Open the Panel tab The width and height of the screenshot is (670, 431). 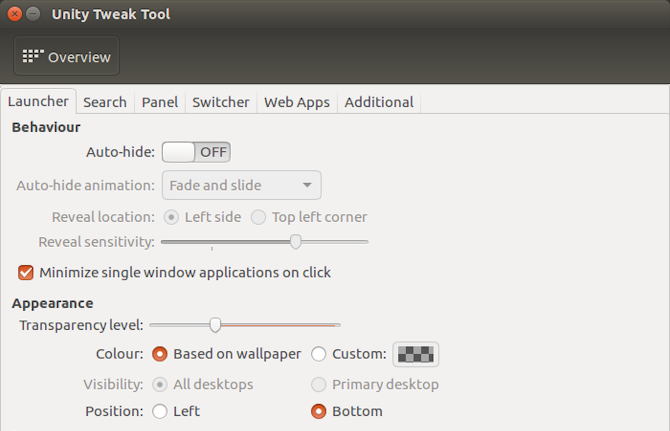point(160,102)
